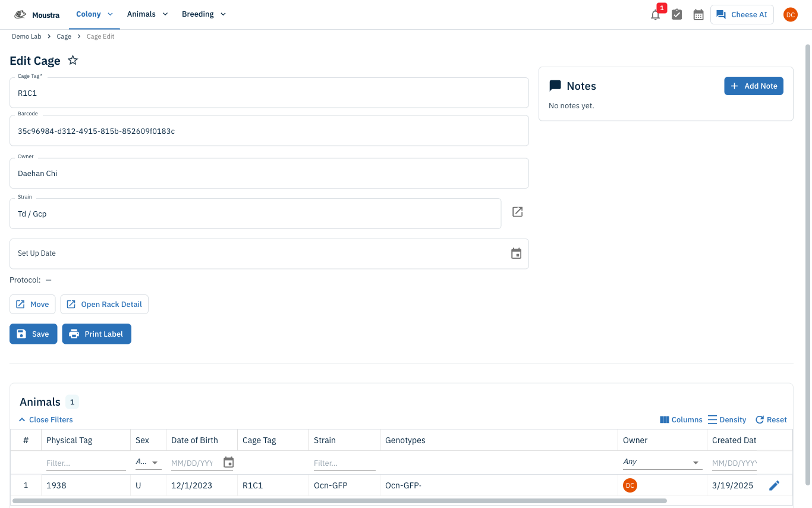Sort by Sex column header
Screen dimensions: 812x508
[147, 440]
